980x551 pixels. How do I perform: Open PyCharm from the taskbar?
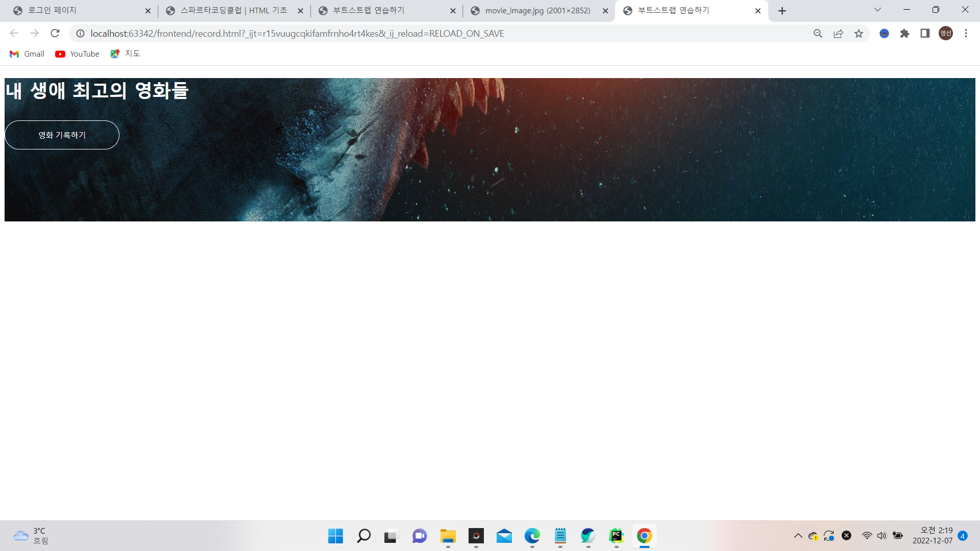[x=616, y=536]
